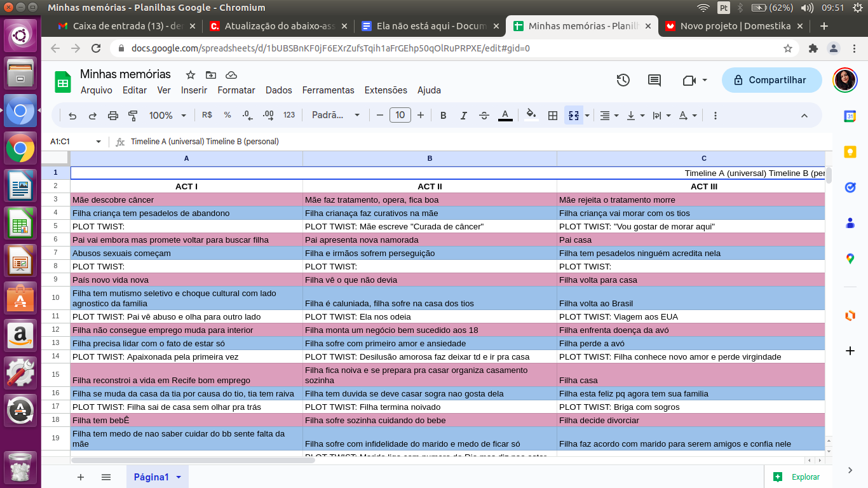Select the paint format roller tool
This screenshot has width=868, height=488.
click(x=133, y=116)
